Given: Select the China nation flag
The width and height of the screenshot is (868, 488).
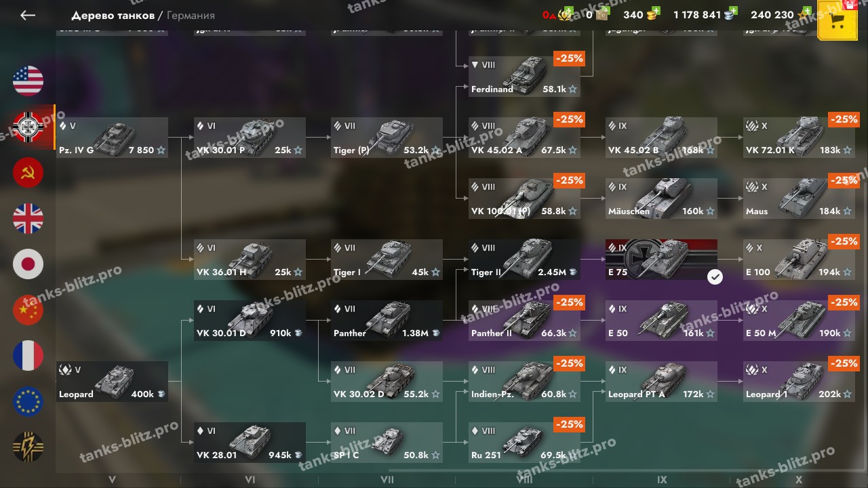Looking at the screenshot, I should (x=28, y=310).
